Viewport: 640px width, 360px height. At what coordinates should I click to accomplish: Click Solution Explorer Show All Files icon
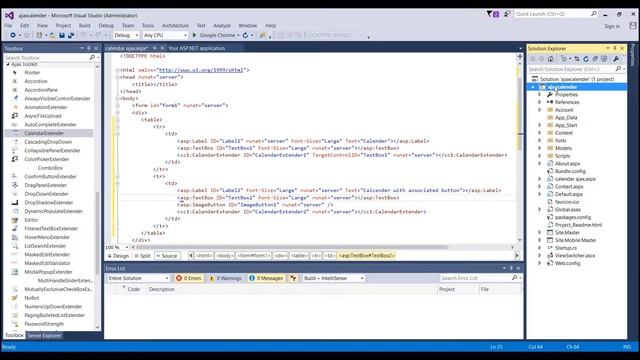(x=604, y=59)
